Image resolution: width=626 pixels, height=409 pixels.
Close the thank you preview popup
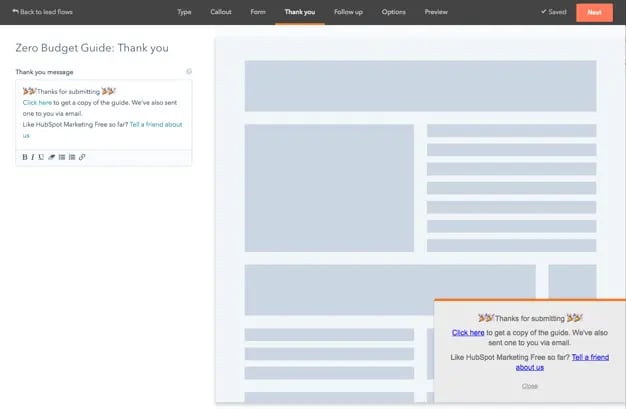coord(529,385)
